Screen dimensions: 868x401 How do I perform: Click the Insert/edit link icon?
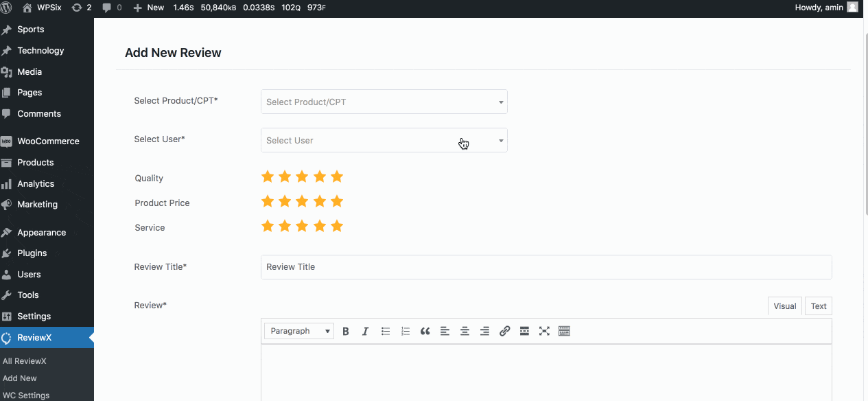tap(504, 331)
